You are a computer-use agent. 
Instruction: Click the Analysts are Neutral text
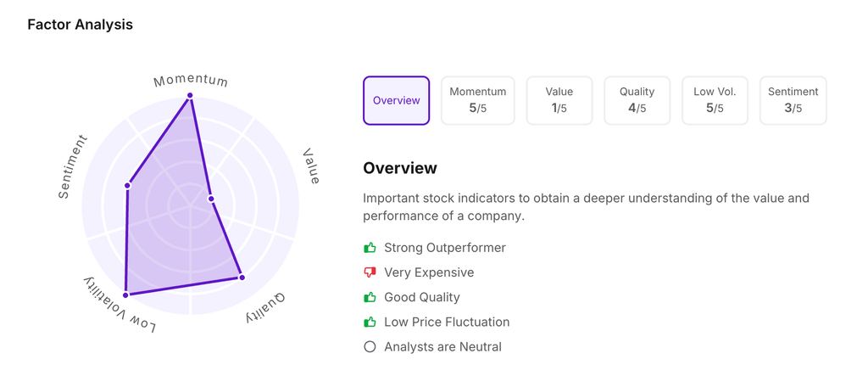pos(442,346)
